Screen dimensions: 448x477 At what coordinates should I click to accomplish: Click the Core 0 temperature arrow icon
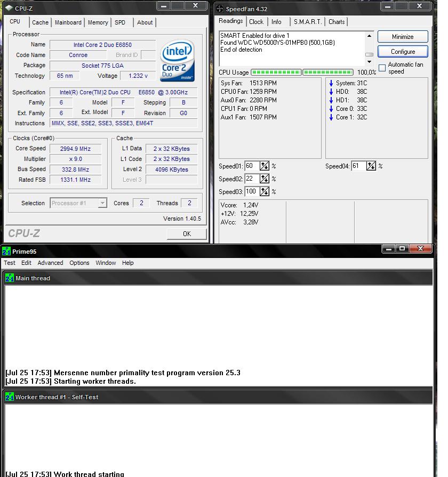(x=331, y=109)
